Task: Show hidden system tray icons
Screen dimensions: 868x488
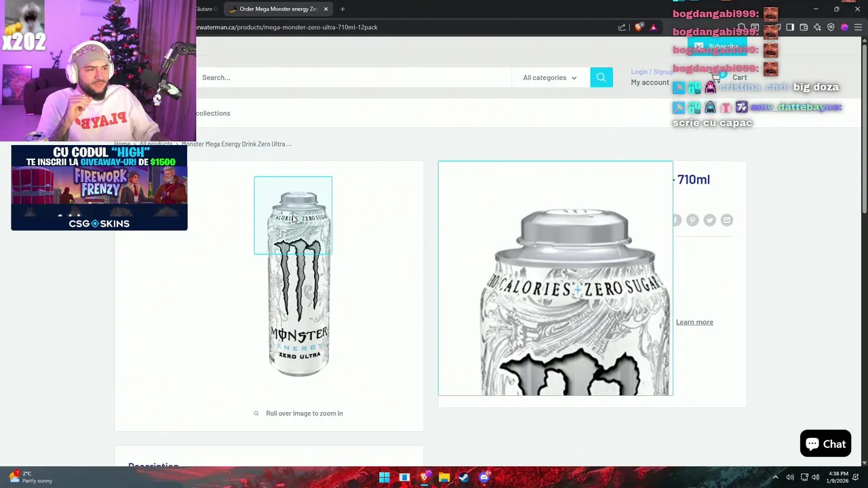Action: (776, 477)
